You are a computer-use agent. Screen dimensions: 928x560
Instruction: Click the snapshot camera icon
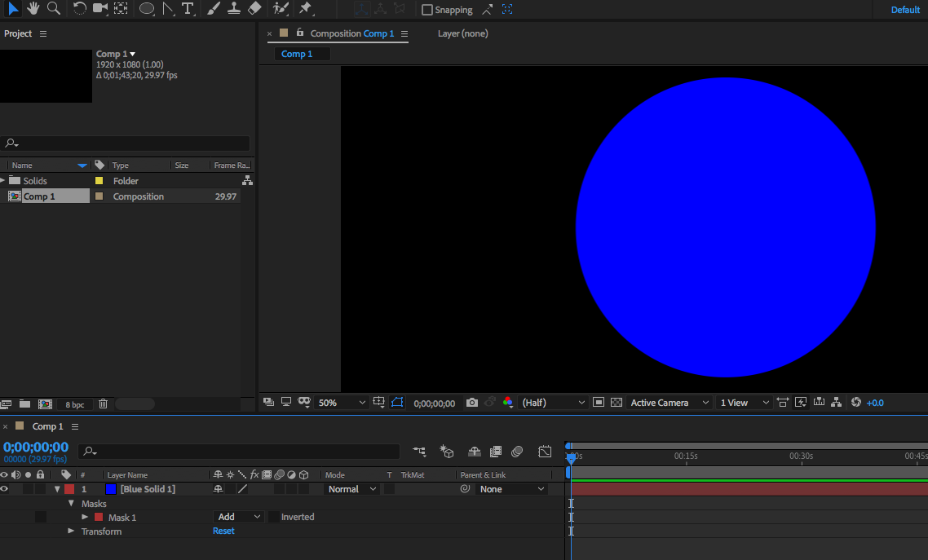click(x=471, y=403)
